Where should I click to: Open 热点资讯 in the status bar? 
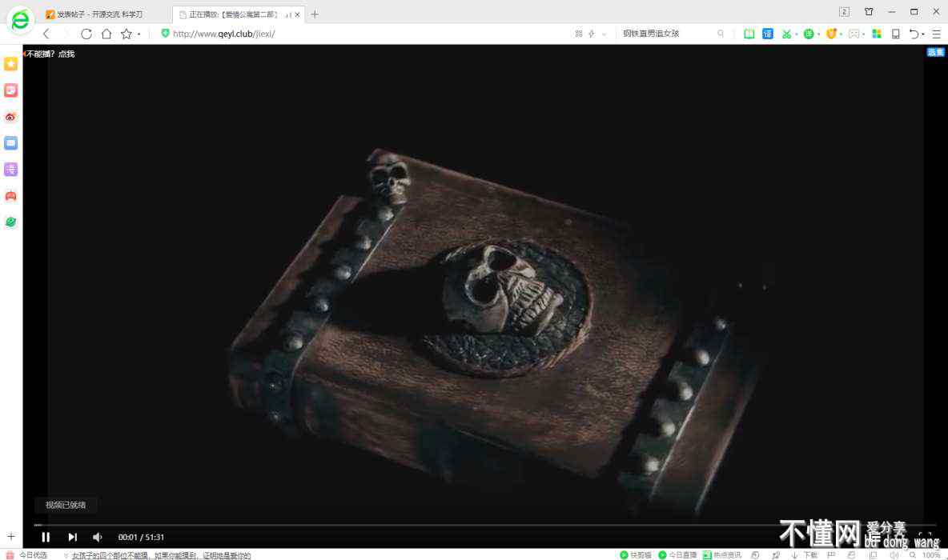[x=721, y=554]
